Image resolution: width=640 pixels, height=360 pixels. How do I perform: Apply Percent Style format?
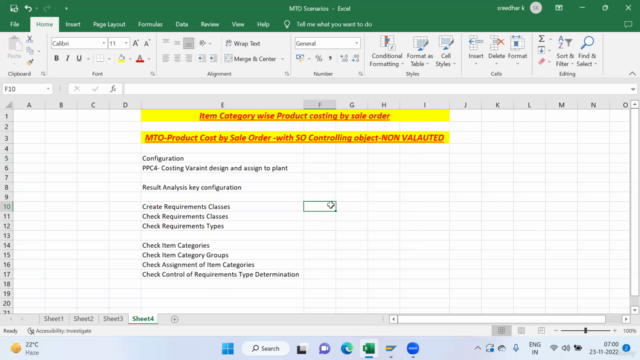tap(319, 59)
